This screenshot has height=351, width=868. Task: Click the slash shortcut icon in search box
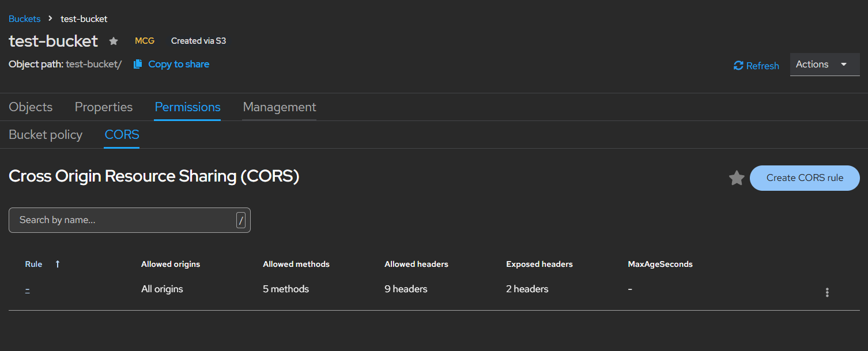coord(241,220)
